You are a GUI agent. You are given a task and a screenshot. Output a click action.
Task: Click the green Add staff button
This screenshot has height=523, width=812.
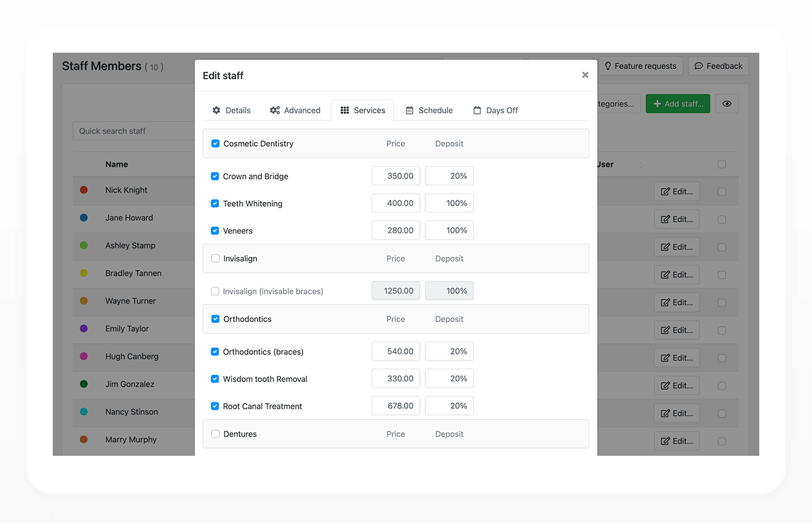[678, 103]
